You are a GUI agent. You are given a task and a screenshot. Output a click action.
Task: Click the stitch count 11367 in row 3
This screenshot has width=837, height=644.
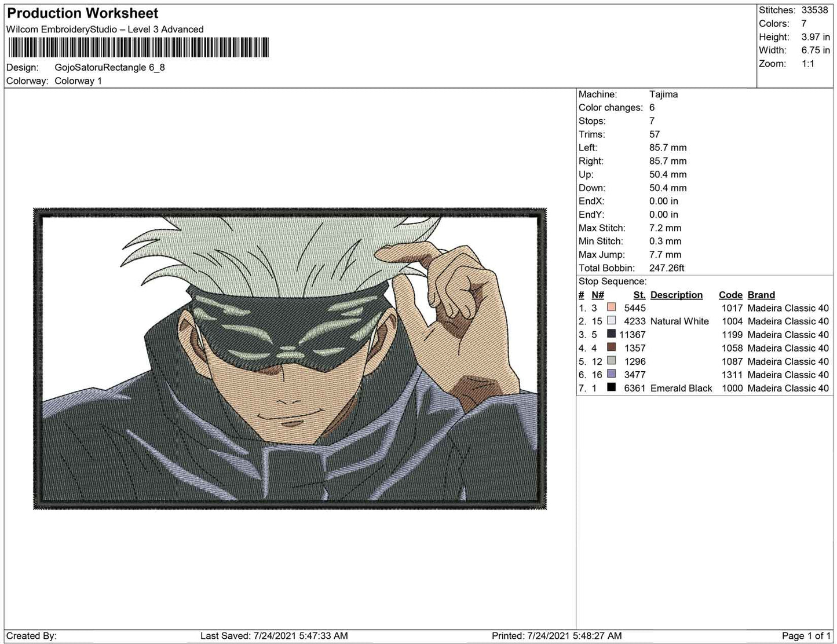633,335
